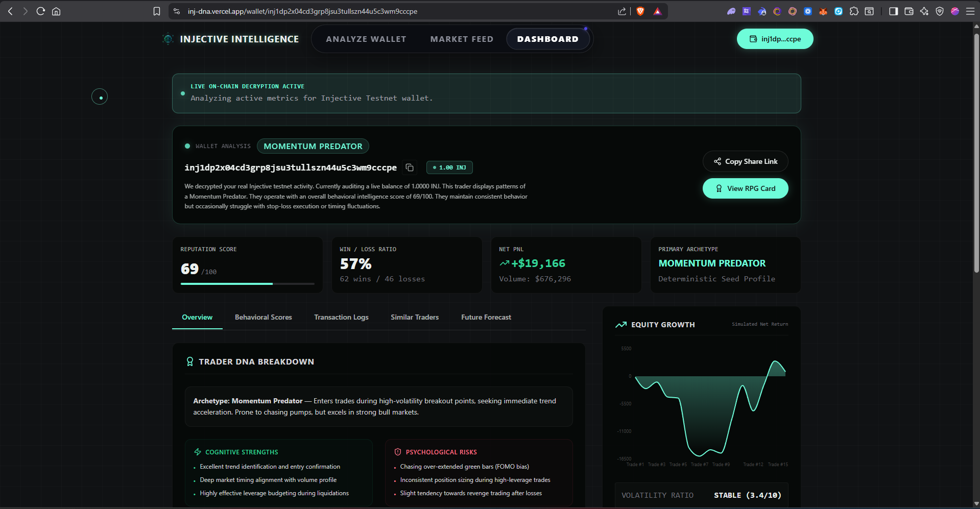
Task: Click the "Psychological Risks" heading
Action: click(441, 452)
